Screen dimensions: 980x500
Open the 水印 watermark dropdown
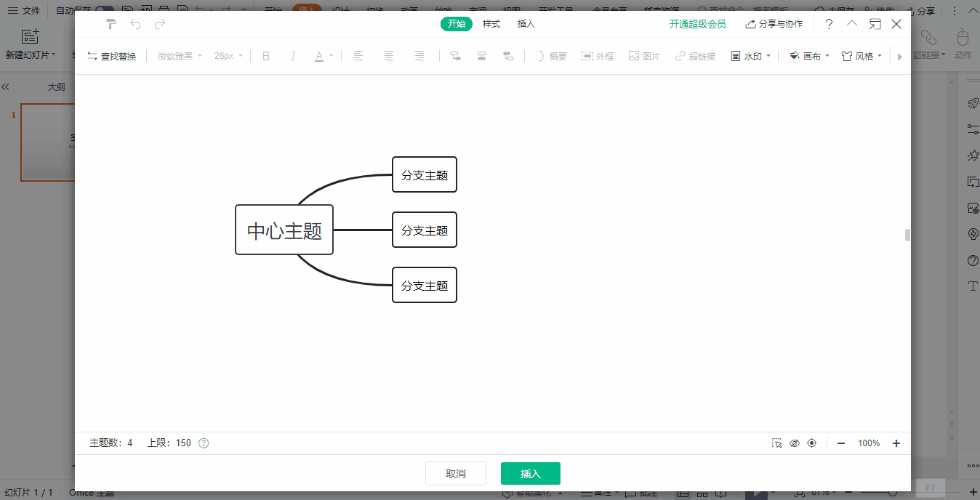click(x=750, y=56)
